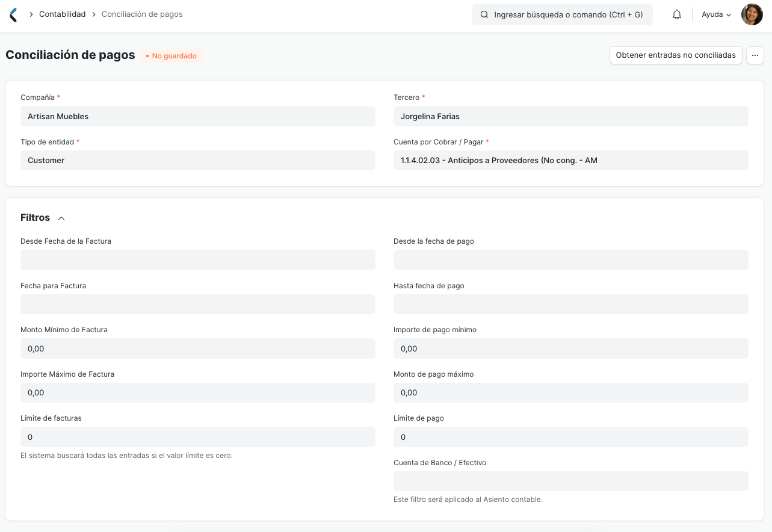
Task: Click Importe de pago mínimo field
Action: point(571,348)
